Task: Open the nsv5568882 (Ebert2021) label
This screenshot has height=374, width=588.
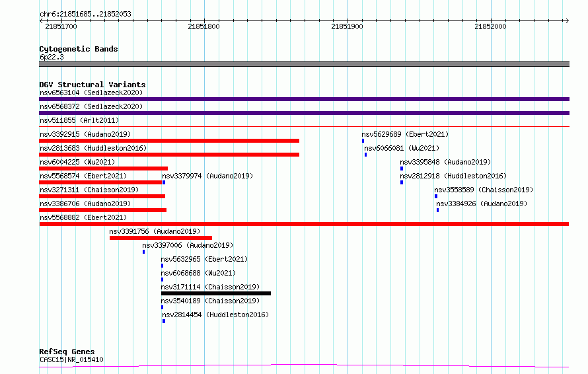Action: click(x=83, y=217)
